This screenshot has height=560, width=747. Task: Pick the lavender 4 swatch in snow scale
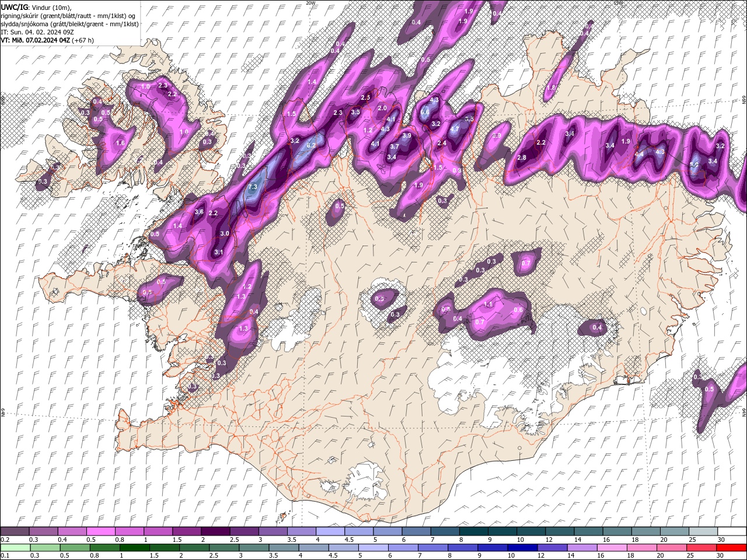(x=329, y=531)
